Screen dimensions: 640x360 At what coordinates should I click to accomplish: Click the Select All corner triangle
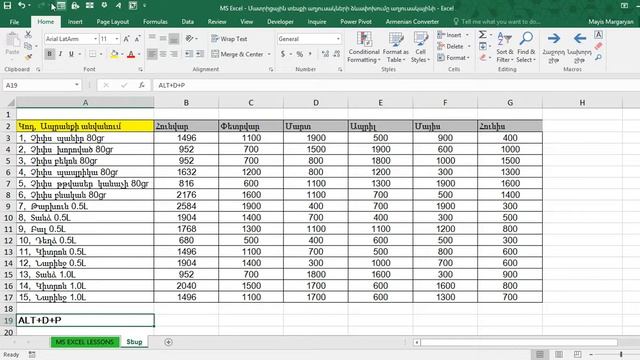(11, 102)
